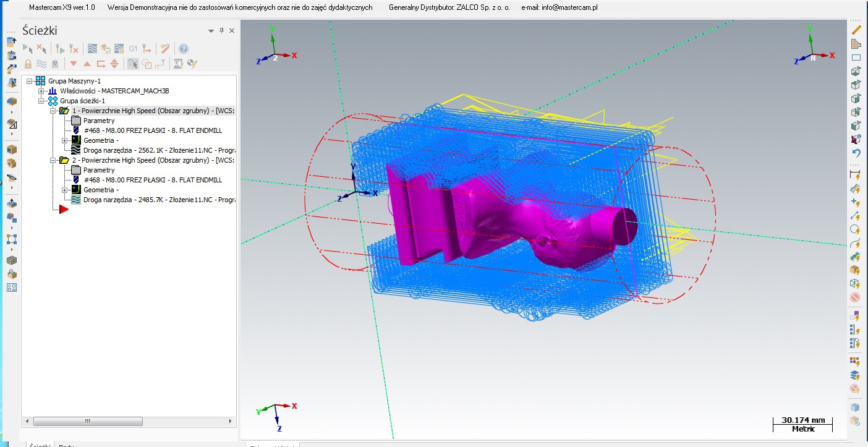Click the pencil-and-checker edit icon in toolbar
868x447 pixels.
[x=192, y=63]
